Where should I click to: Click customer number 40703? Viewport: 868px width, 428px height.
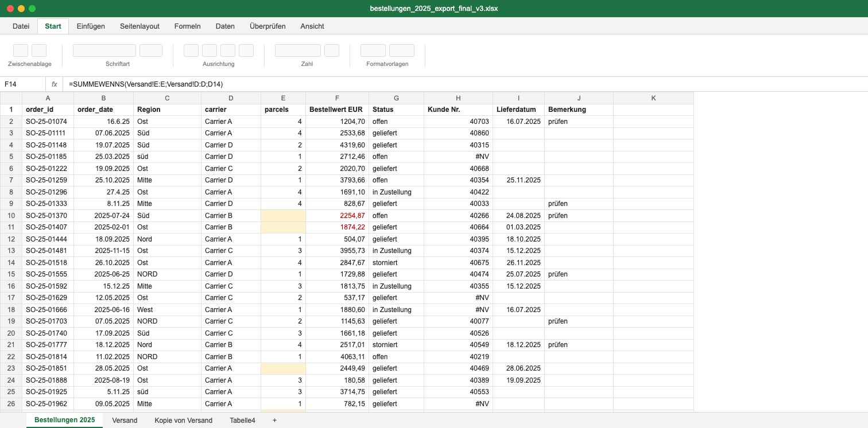point(459,122)
